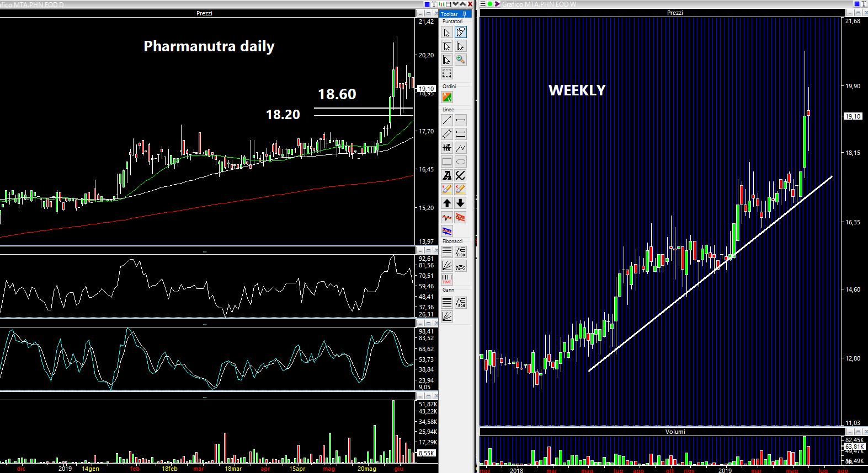Select the single red regression line tool
The image size is (868, 473).
coord(447,217)
